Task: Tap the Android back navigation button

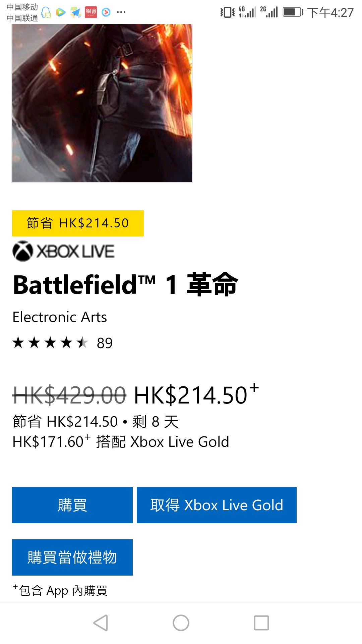Action: [x=101, y=623]
